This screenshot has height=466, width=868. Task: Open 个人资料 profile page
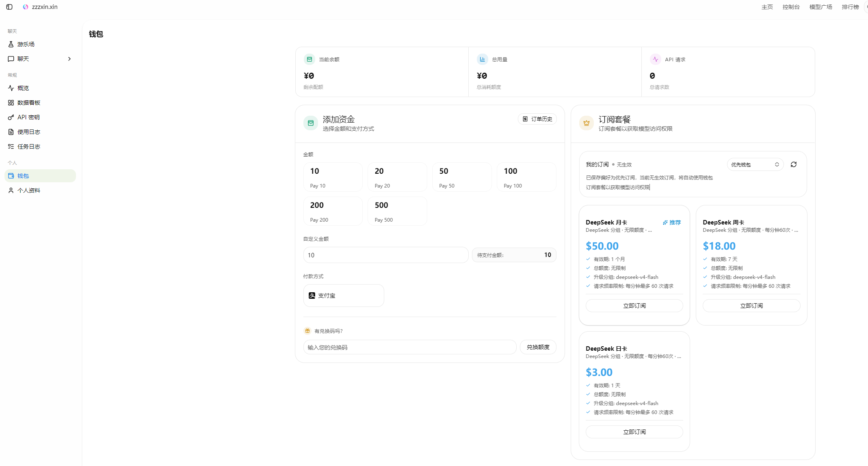click(40, 190)
